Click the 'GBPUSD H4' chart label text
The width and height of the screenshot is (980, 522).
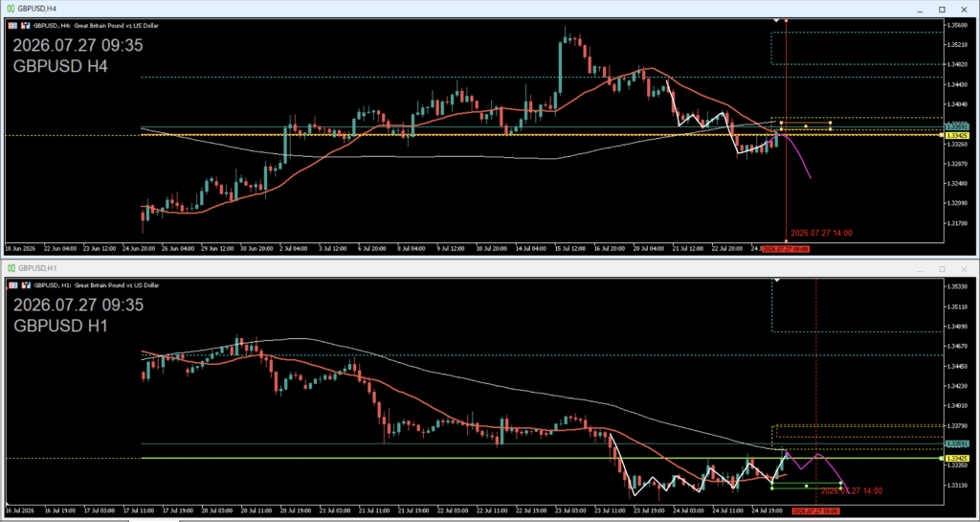coord(60,66)
